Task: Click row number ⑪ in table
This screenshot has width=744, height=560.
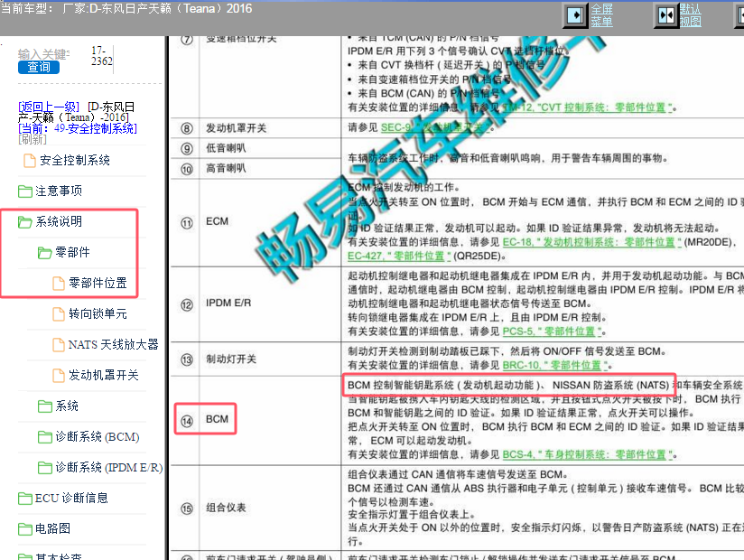Action: coord(187,222)
